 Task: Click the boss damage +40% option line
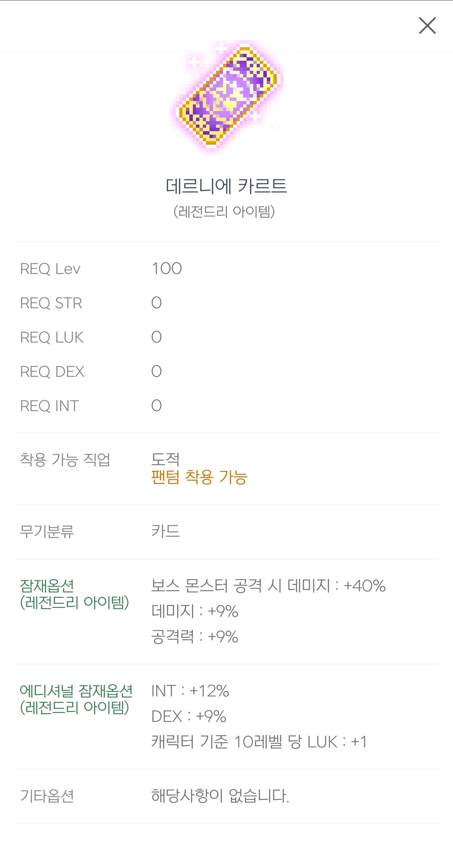point(268,585)
